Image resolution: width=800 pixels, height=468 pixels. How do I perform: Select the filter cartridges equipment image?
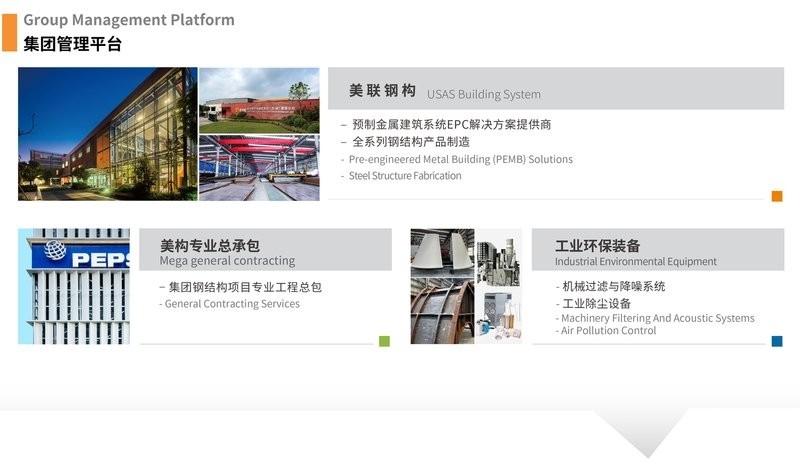(x=498, y=316)
